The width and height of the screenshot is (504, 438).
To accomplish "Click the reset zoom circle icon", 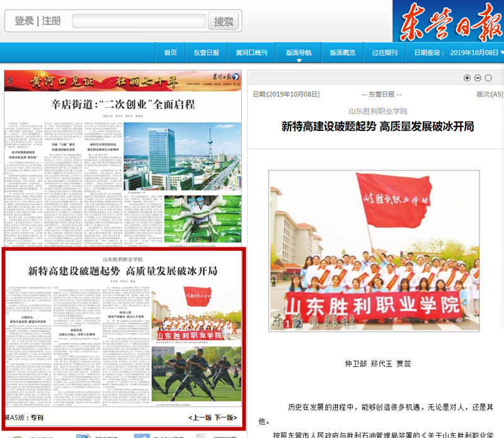I will (x=488, y=77).
